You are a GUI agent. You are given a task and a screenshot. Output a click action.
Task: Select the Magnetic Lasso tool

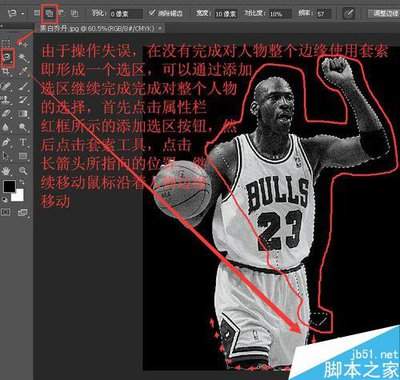coord(7,58)
